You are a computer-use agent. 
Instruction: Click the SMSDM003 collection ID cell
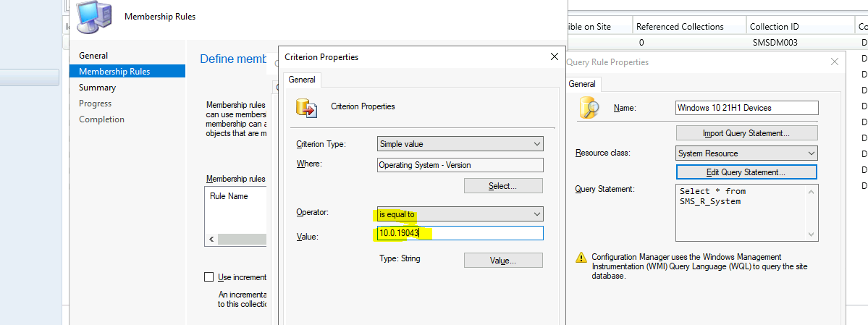click(x=775, y=43)
